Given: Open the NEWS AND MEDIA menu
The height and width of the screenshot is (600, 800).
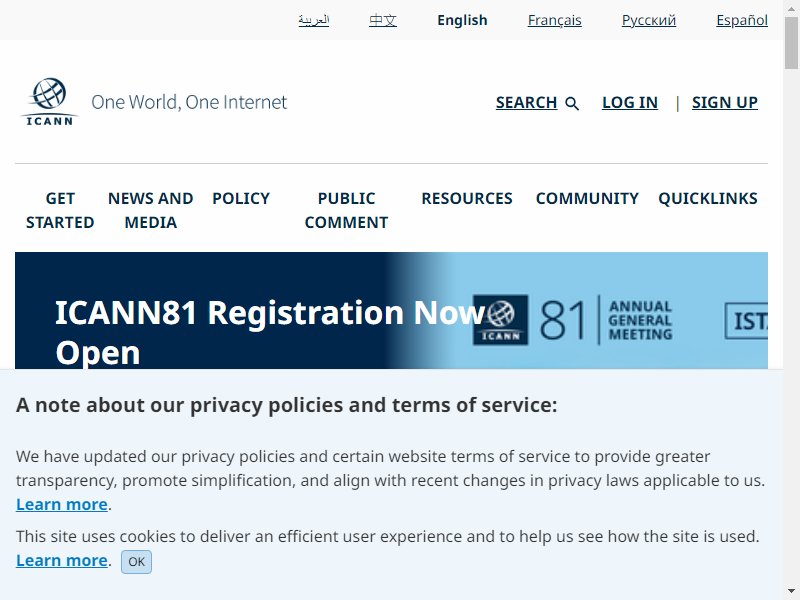Looking at the screenshot, I should point(151,210).
